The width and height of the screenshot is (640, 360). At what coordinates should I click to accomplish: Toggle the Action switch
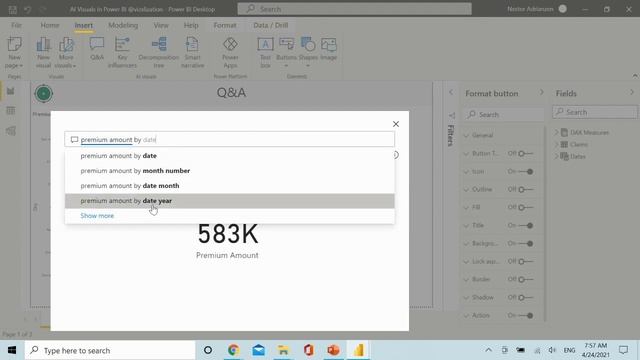(526, 315)
